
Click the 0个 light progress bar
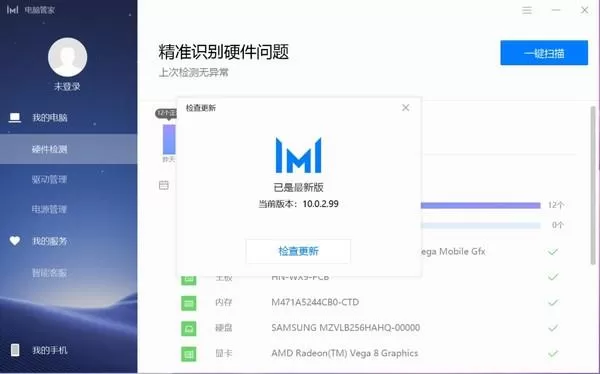click(481, 225)
